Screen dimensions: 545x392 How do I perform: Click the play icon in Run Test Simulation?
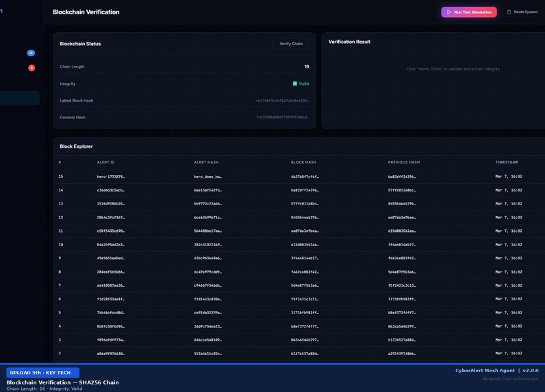pyautogui.click(x=448, y=12)
